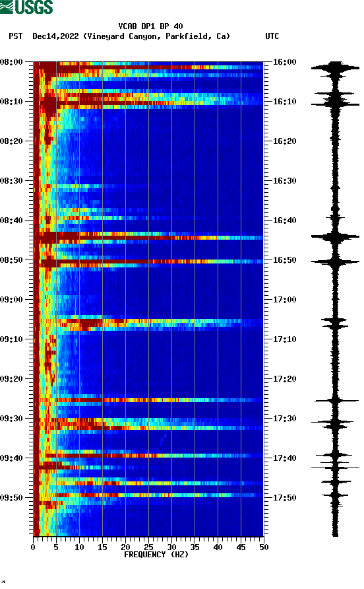Click the '16:30' UTC time label
This screenshot has height=589, width=364.
[x=284, y=181]
